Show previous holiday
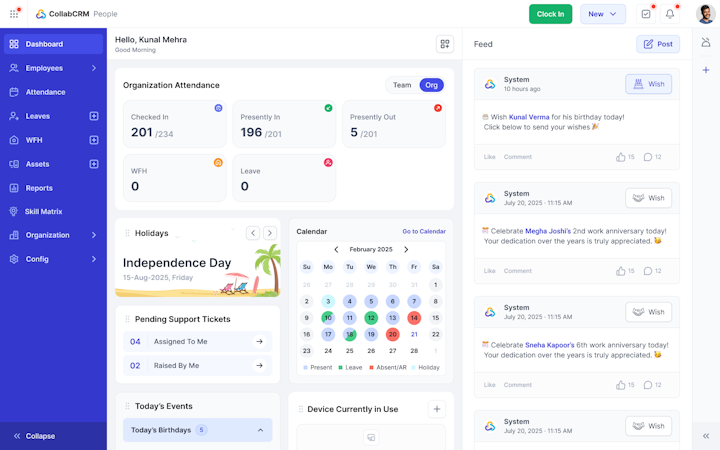The image size is (720, 450). pos(253,233)
